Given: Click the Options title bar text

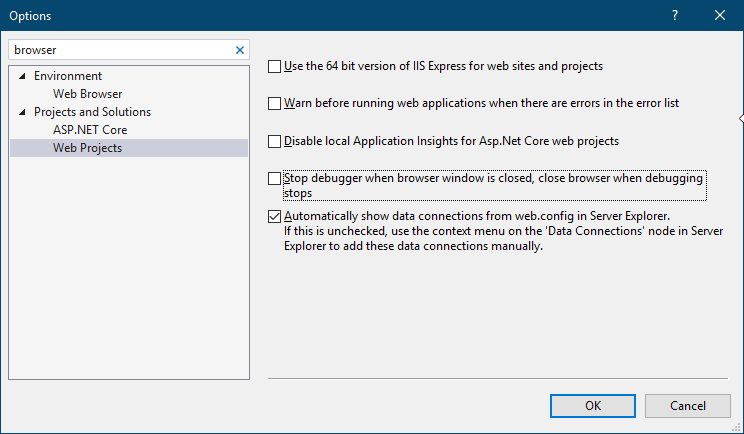Looking at the screenshot, I should [31, 16].
